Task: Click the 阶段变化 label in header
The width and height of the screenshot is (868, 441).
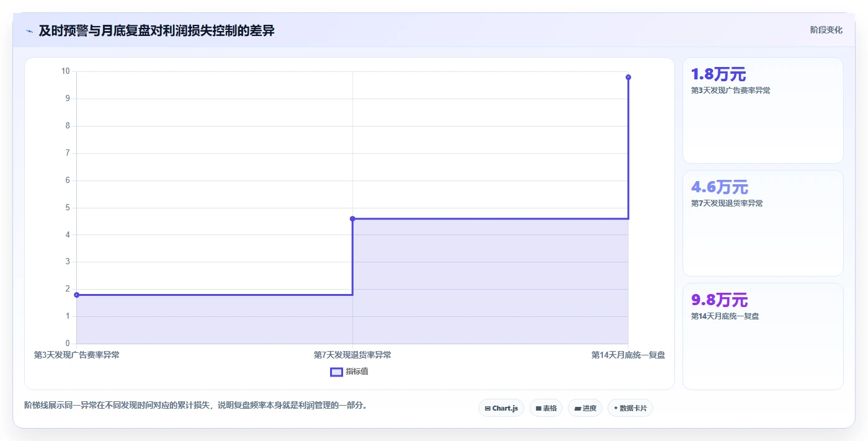Action: point(826,30)
